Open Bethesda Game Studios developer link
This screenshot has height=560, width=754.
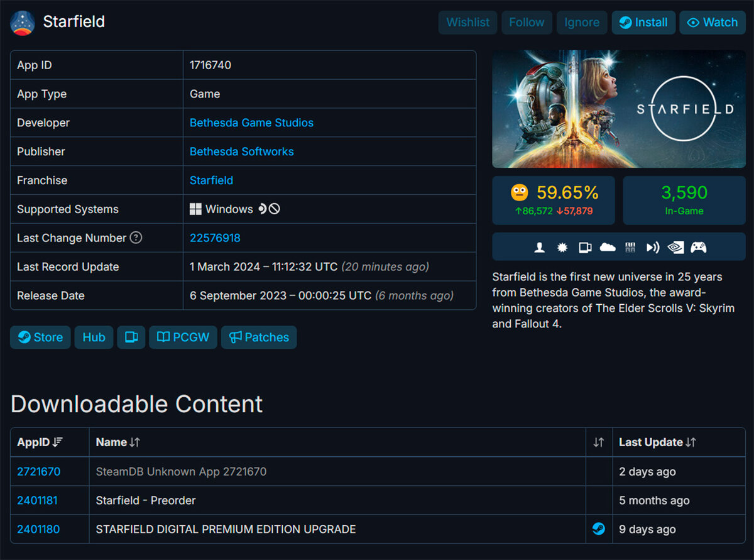(x=251, y=123)
